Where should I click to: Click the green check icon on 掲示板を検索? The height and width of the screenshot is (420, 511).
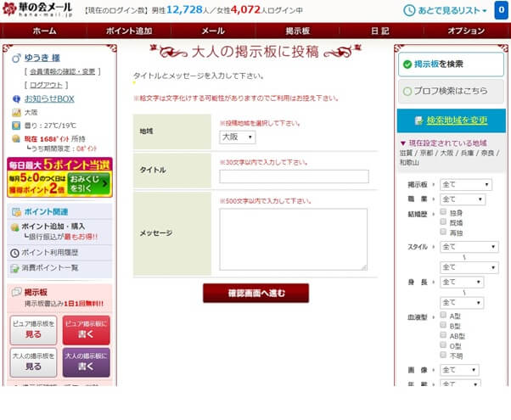(x=407, y=64)
